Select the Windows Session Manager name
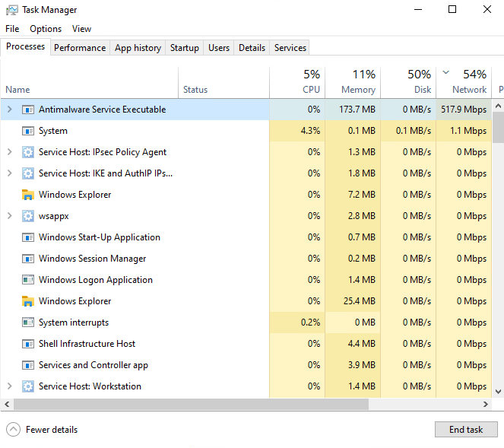 click(92, 259)
